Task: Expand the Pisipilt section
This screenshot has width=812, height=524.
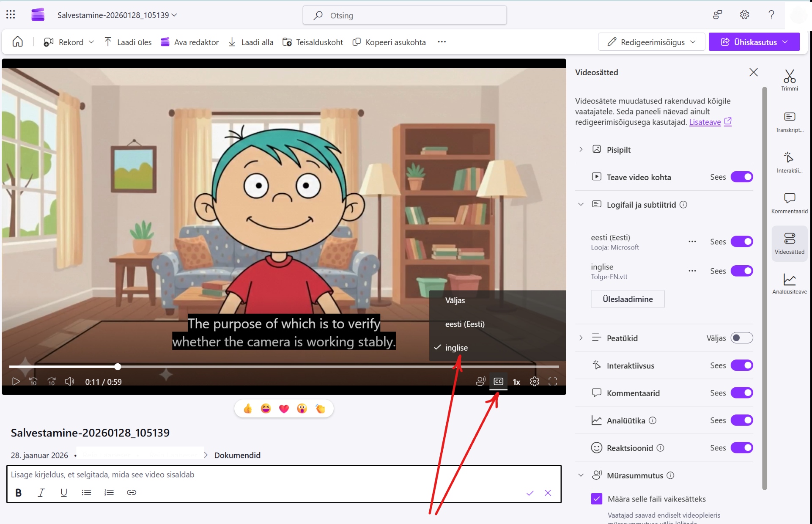Action: (581, 149)
